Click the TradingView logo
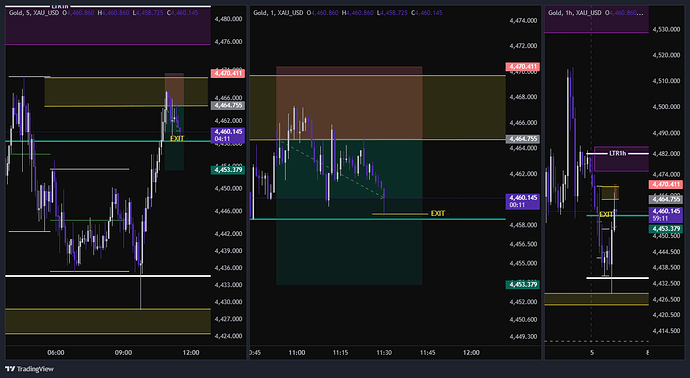Viewport: 690px width, 378px height. pos(29,369)
